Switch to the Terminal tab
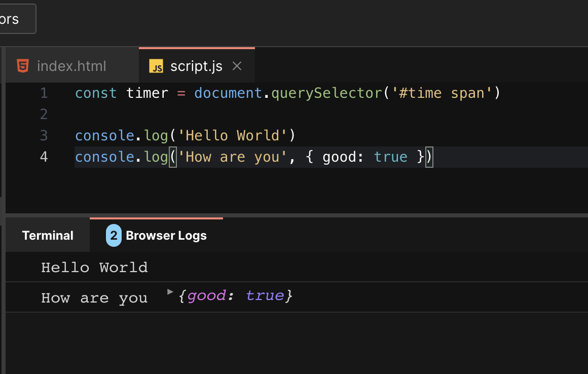This screenshot has height=374, width=588. [x=47, y=235]
